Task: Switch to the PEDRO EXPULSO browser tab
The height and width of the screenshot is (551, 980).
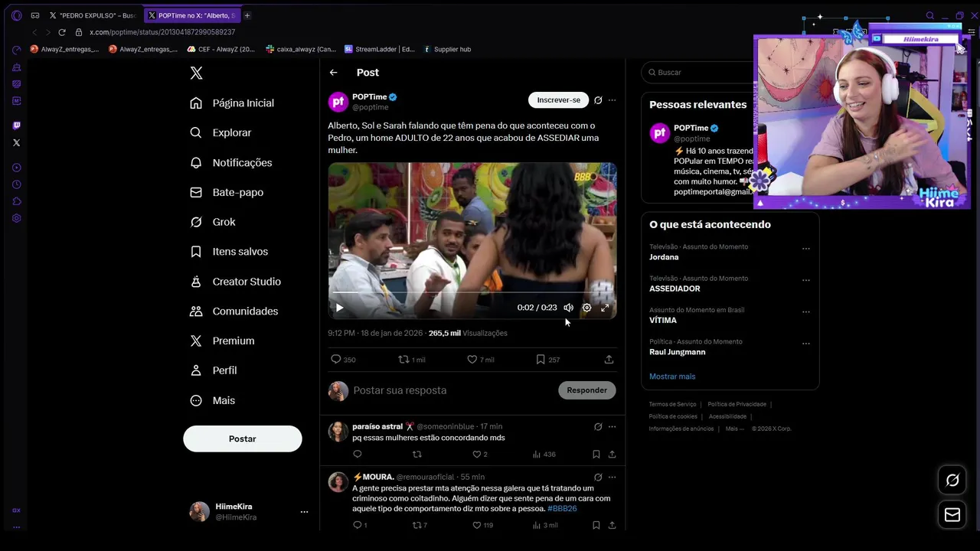Action: click(x=93, y=15)
